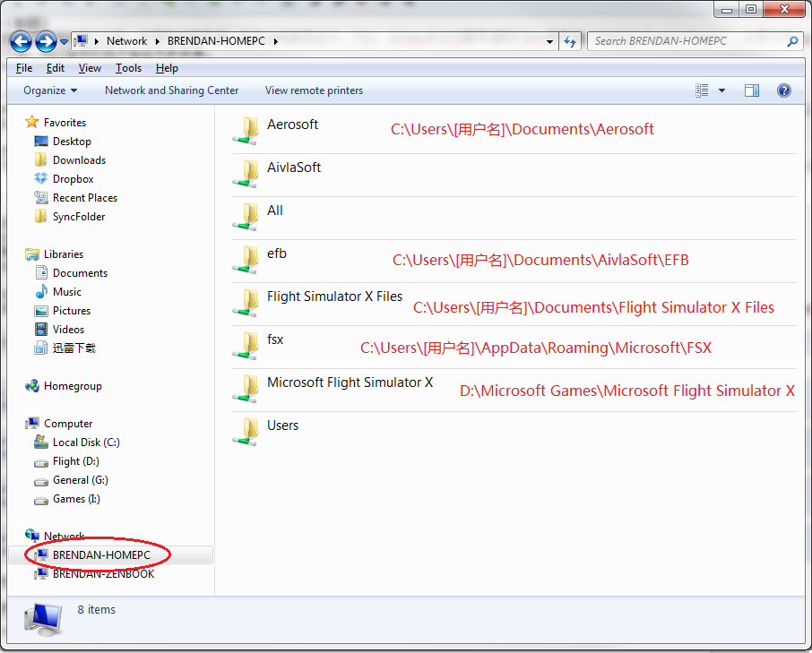Click the Libraries icon in sidebar

click(32, 254)
